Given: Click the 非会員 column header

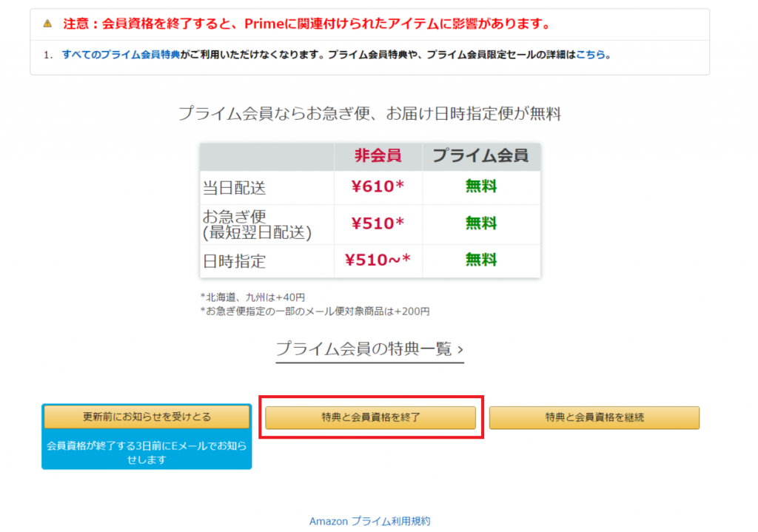Looking at the screenshot, I should [378, 156].
